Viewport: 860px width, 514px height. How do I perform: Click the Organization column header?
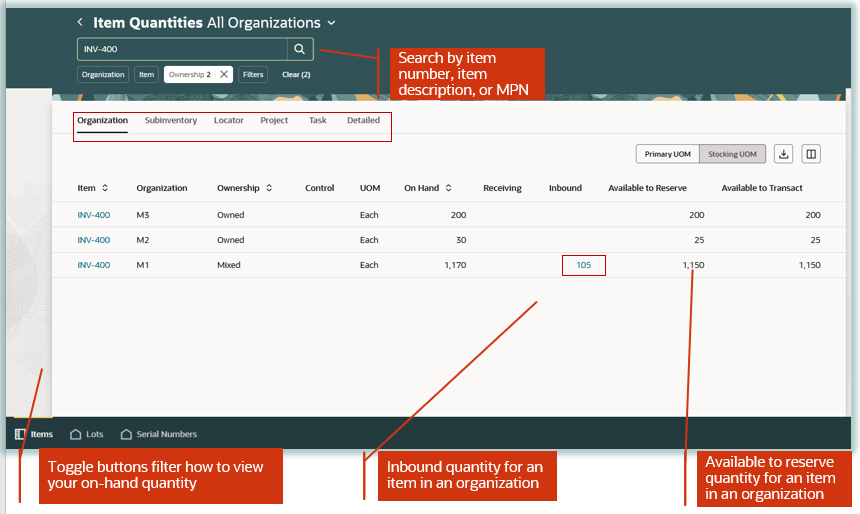[162, 188]
